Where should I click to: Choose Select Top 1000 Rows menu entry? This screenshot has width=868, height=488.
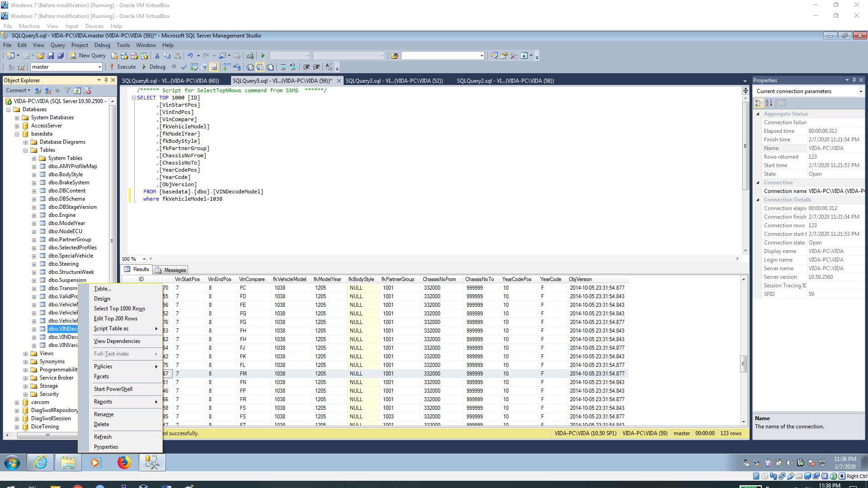(119, 309)
